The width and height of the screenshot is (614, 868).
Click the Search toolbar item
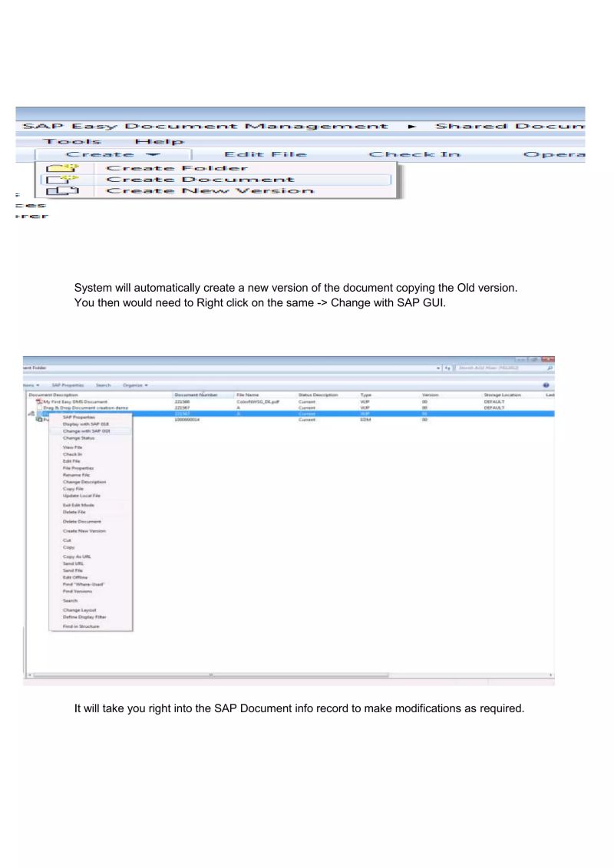103,384
